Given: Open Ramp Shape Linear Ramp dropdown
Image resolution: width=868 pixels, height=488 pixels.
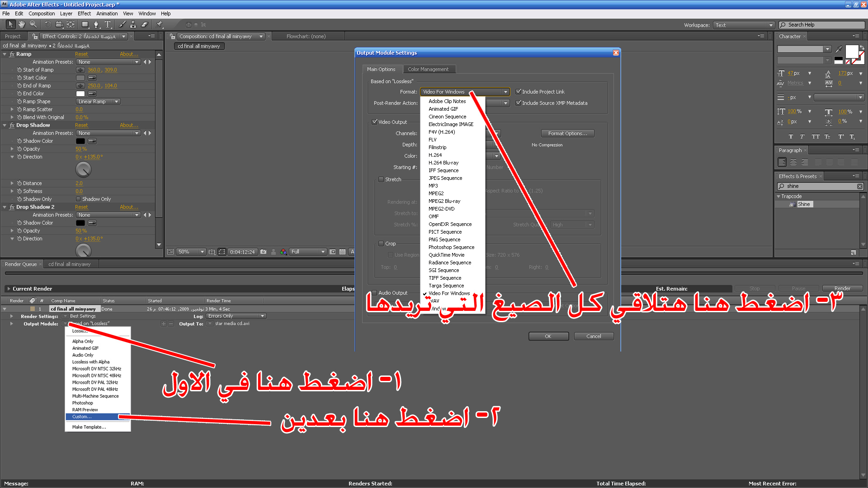Looking at the screenshot, I should [98, 102].
